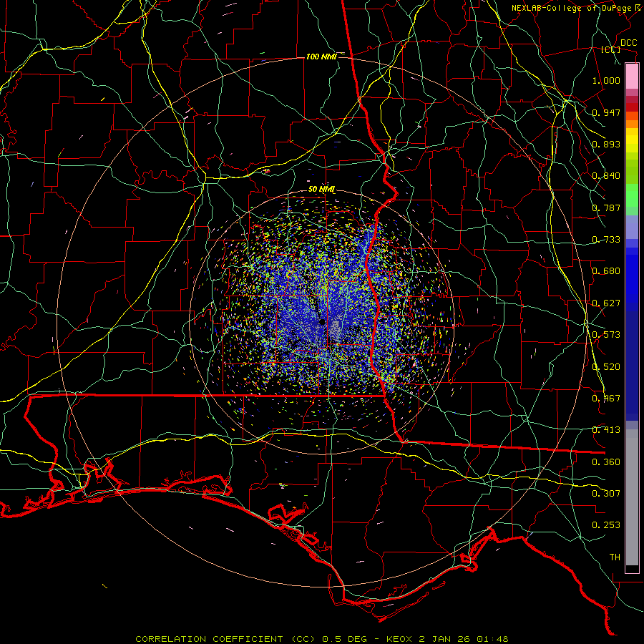Click the black radar site dot at center
The height and width of the screenshot is (644, 644).
322,322
